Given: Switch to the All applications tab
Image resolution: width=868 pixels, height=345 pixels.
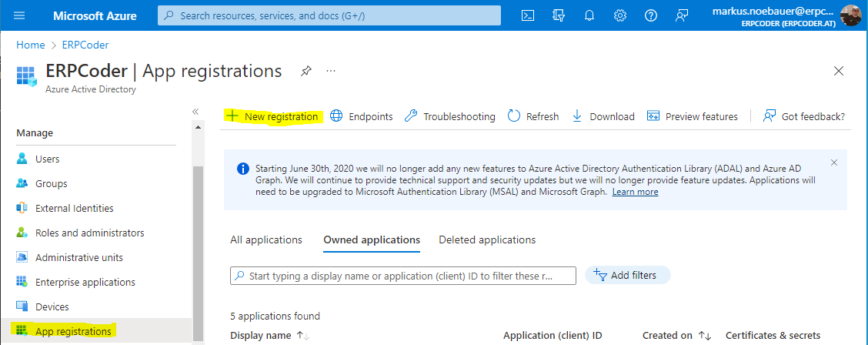Looking at the screenshot, I should (266, 239).
